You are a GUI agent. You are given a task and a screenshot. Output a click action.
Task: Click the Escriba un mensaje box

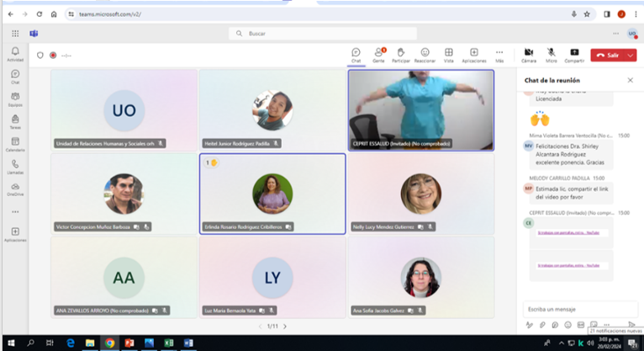click(580, 309)
